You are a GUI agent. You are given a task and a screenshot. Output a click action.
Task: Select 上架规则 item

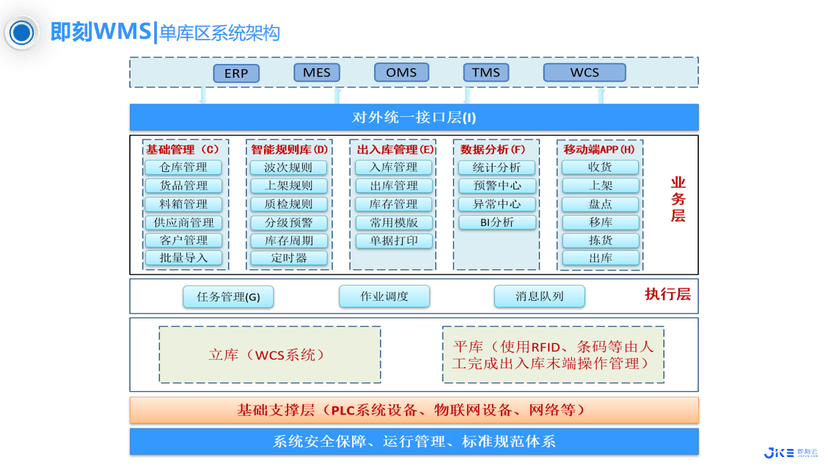pos(288,185)
